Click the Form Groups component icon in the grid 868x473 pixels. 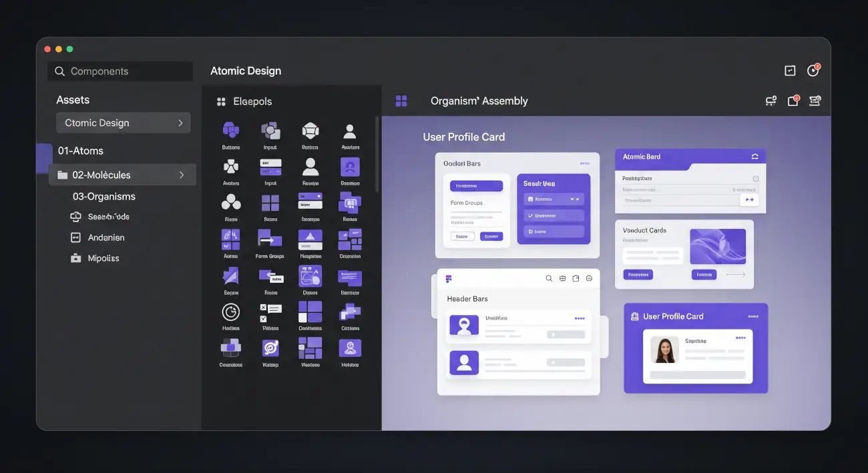click(x=270, y=239)
